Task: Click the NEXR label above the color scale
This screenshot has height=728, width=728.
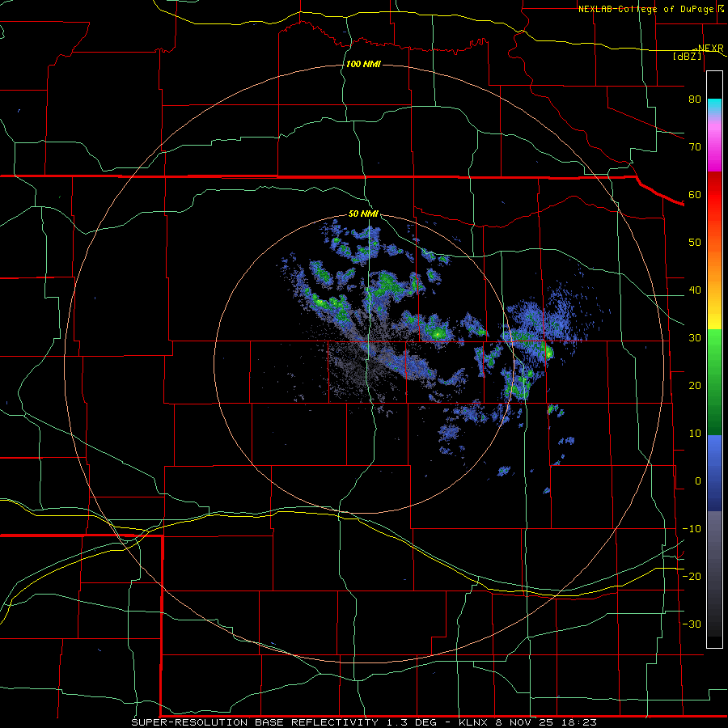Action: (x=711, y=49)
